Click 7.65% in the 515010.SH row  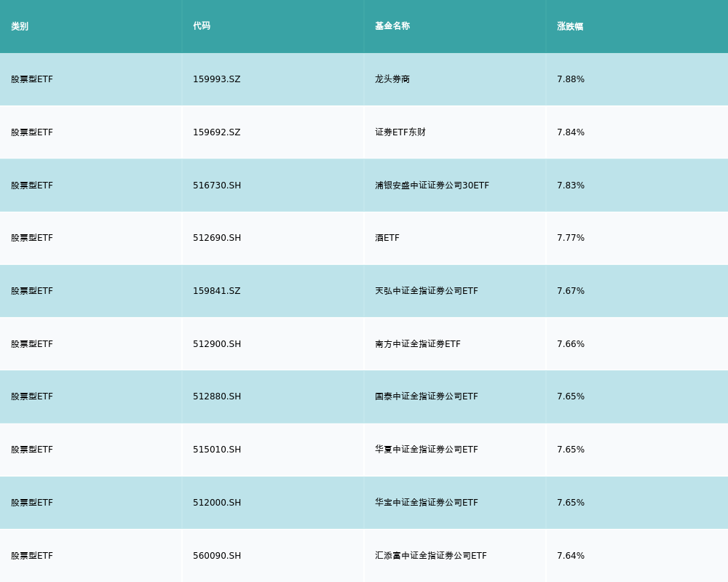click(571, 450)
